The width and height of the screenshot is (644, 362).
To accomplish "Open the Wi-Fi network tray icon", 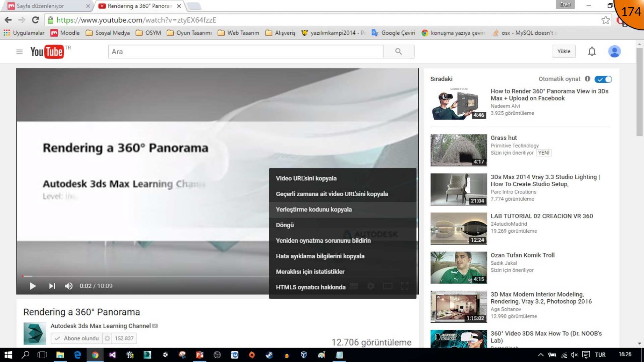I will tap(564, 355).
